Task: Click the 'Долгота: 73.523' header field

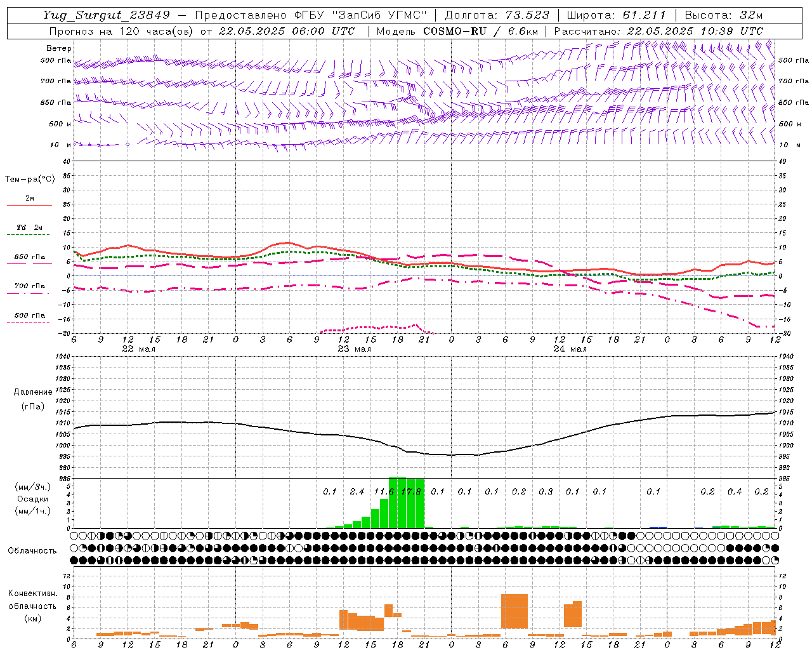Action: pos(497,15)
